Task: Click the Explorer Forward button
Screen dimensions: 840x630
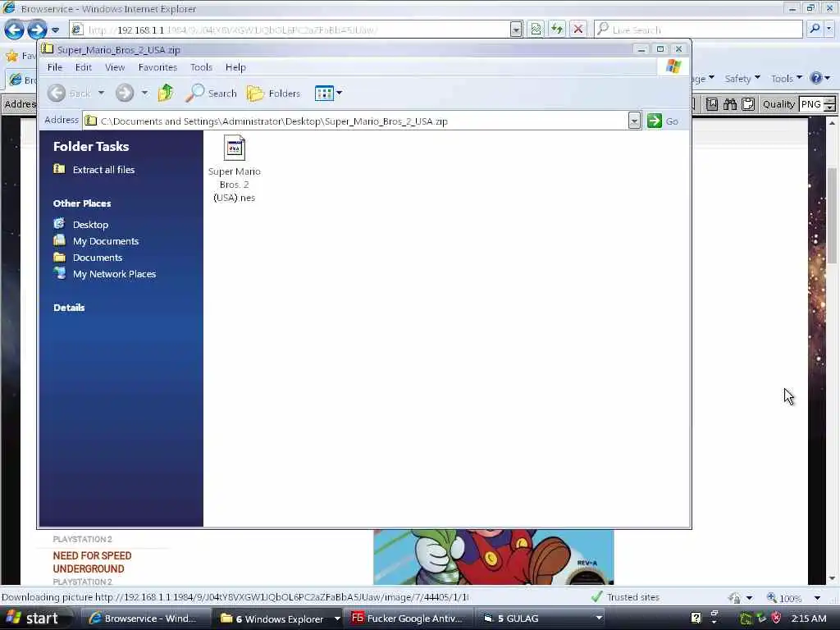Action: [x=125, y=94]
